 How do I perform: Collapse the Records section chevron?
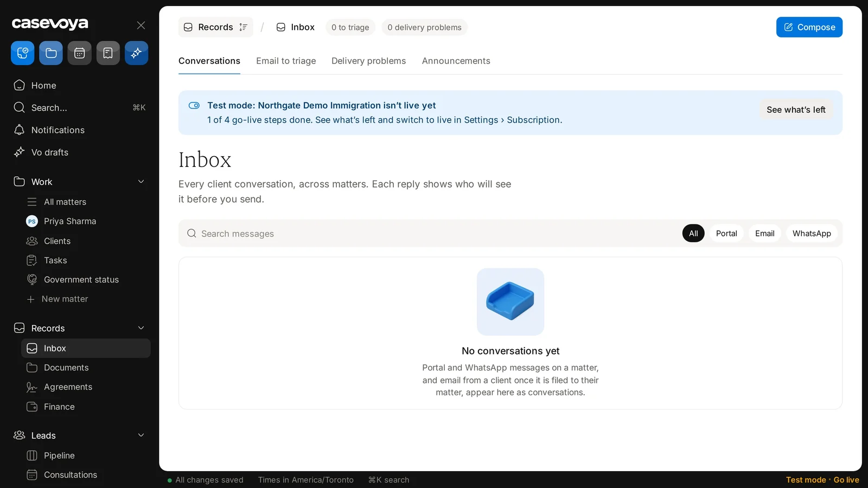click(x=141, y=328)
